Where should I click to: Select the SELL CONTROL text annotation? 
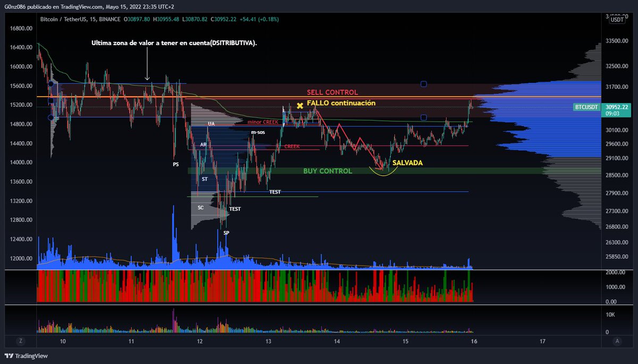pyautogui.click(x=332, y=92)
